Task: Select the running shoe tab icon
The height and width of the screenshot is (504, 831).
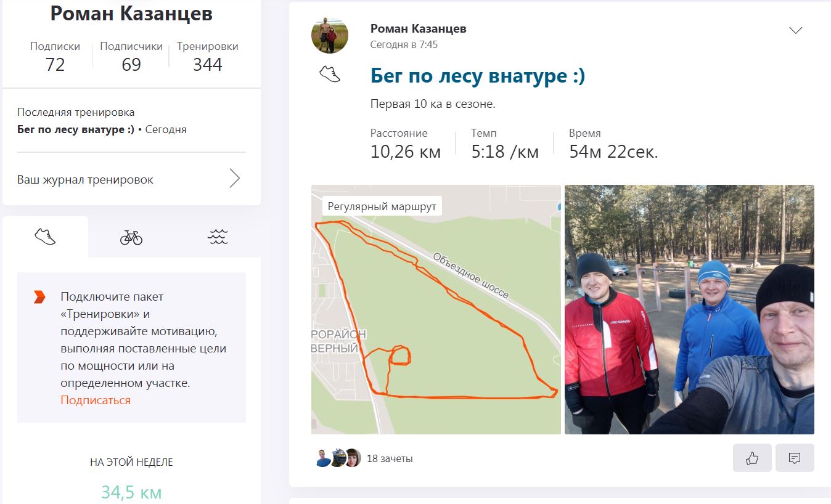Action: pos(45,237)
